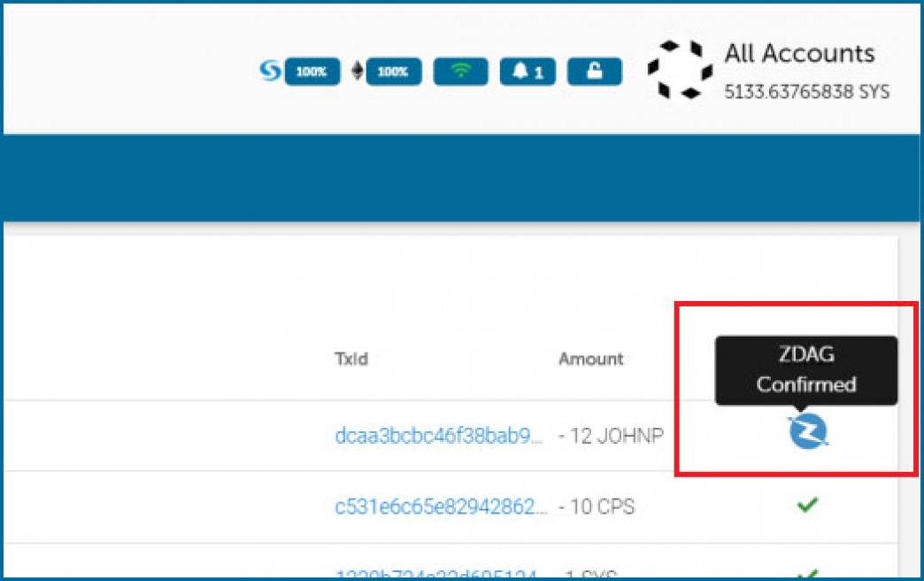
Task: Open the green wifi network status button
Action: point(460,72)
